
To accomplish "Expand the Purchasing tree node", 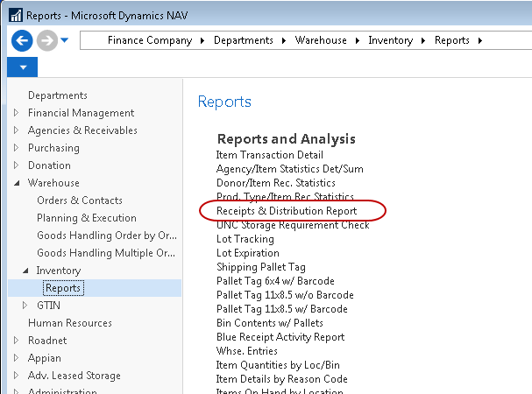I will pyautogui.click(x=17, y=148).
